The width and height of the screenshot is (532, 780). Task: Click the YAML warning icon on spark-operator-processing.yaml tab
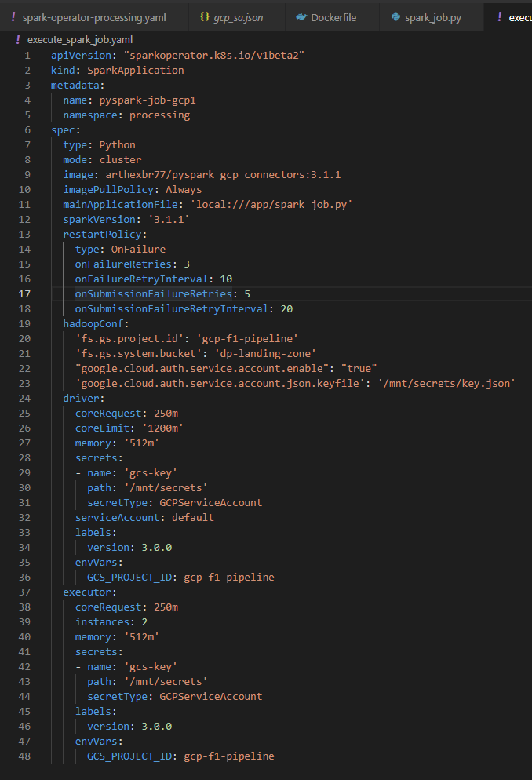pyautogui.click(x=12, y=16)
